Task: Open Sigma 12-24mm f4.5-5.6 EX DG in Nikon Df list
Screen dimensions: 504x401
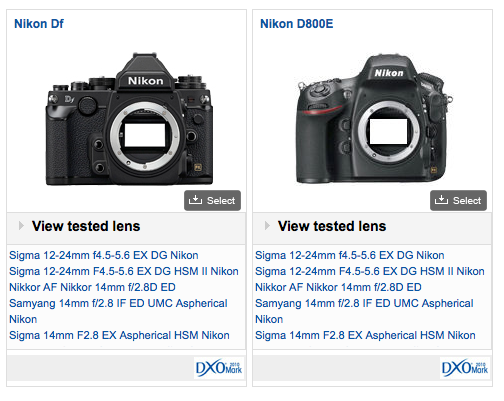Action: pyautogui.click(x=104, y=255)
